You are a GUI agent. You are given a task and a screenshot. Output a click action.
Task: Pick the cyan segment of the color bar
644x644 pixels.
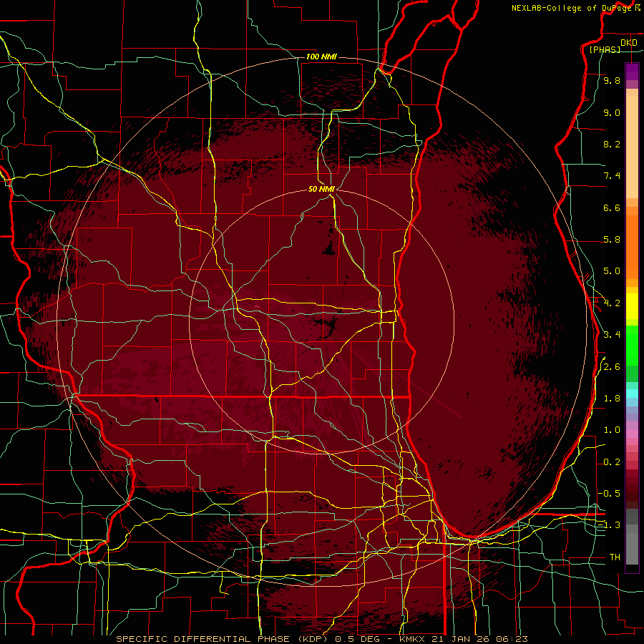pos(632,394)
